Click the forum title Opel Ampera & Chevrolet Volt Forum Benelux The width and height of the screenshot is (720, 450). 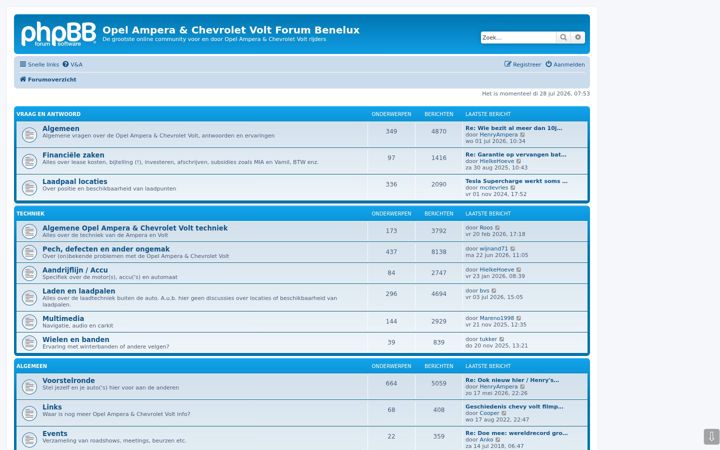[231, 30]
